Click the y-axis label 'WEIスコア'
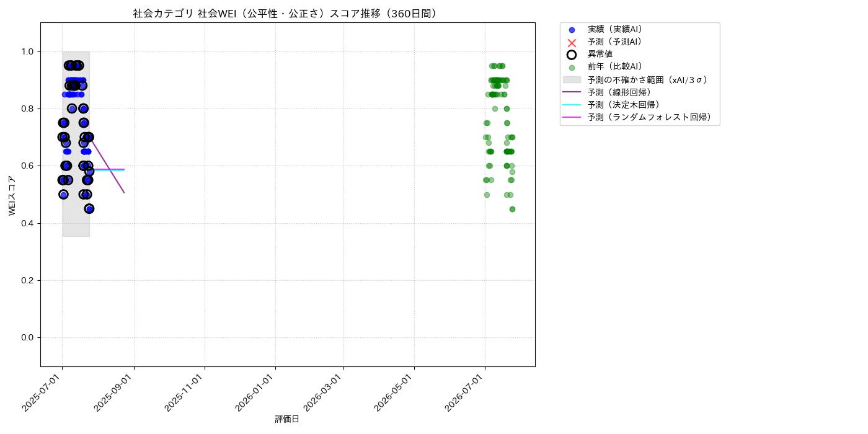868x434 pixels. (x=12, y=195)
